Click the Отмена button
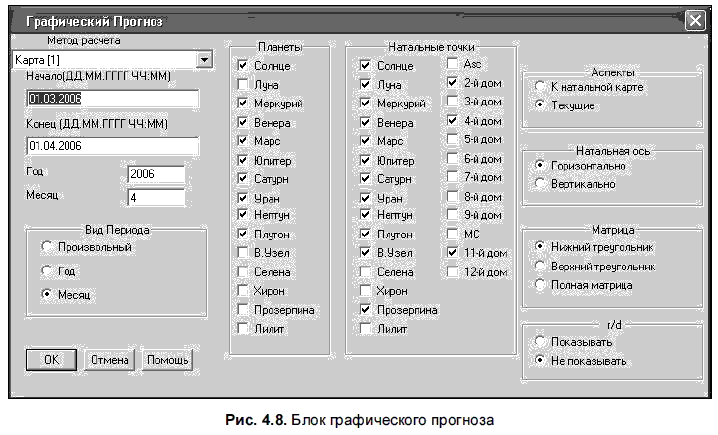This screenshot has width=718, height=435. coord(109,360)
